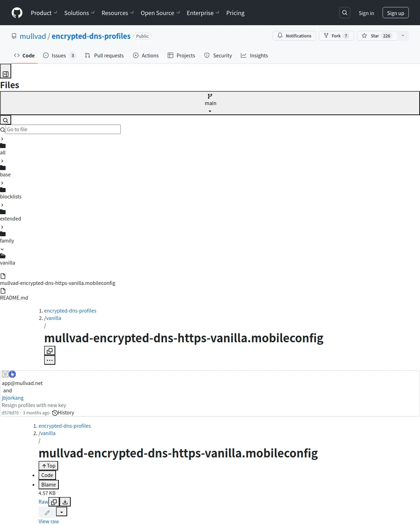Screen dimensions: 420x525
Task: Open the edit options dropdown arrow
Action: 62,512
